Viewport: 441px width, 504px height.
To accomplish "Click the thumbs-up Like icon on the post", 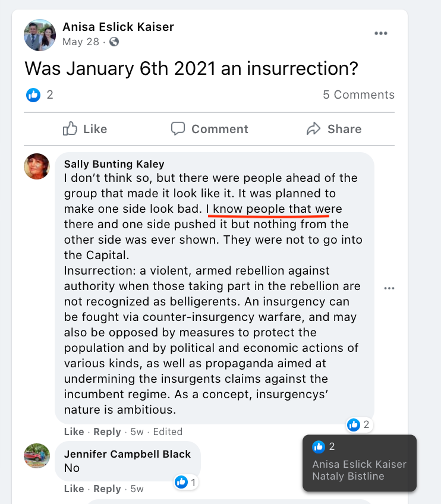I will point(70,129).
